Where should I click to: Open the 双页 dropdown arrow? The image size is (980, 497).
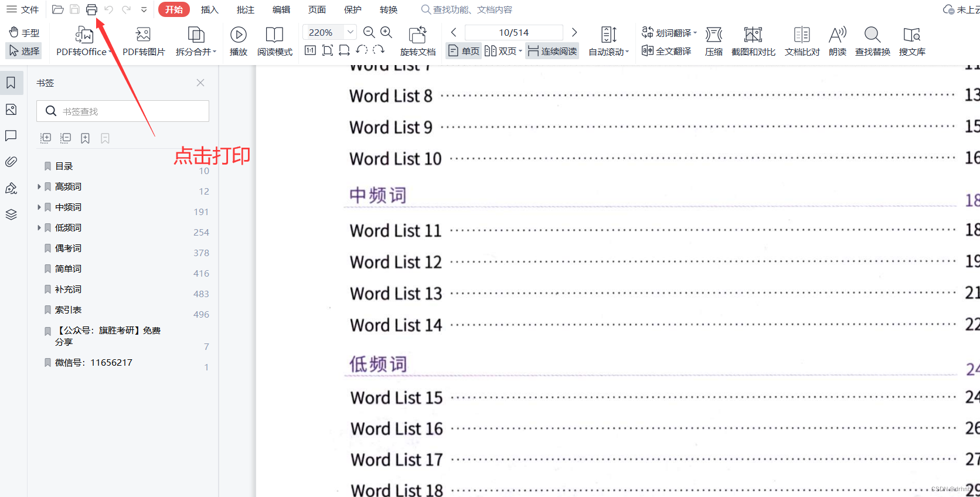click(x=520, y=51)
